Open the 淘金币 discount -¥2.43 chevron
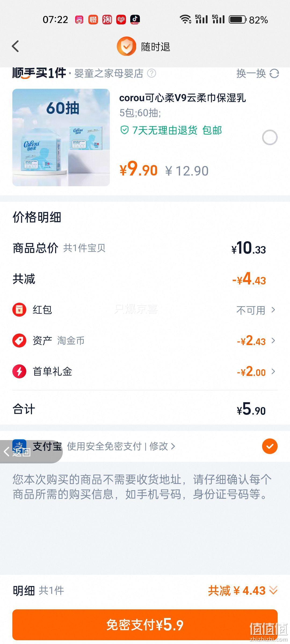290x644 pixels. (273, 341)
